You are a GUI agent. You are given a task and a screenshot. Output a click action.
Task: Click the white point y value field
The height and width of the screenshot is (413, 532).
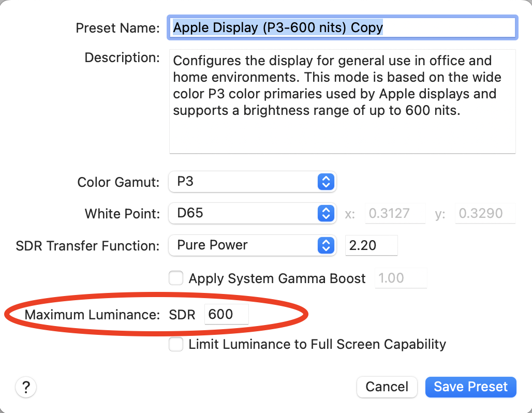[x=484, y=213]
